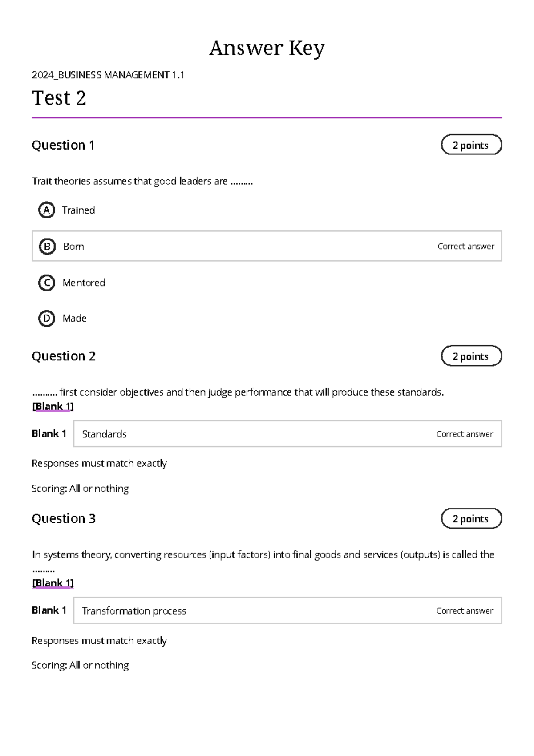Viewport: 534px width, 756px height.
Task: Open the [Blank 1] link under Question 2
Action: tap(53, 406)
